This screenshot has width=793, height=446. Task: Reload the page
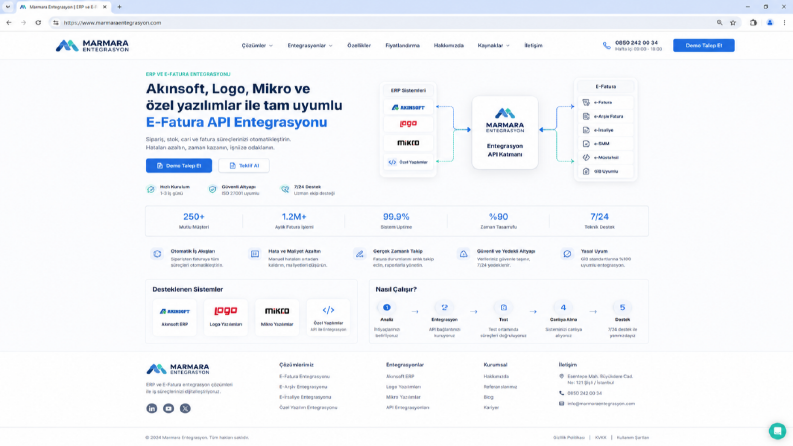pyautogui.click(x=38, y=23)
